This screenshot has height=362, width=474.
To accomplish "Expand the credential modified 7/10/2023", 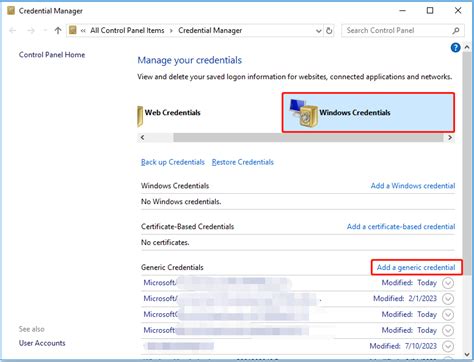I will 448,346.
